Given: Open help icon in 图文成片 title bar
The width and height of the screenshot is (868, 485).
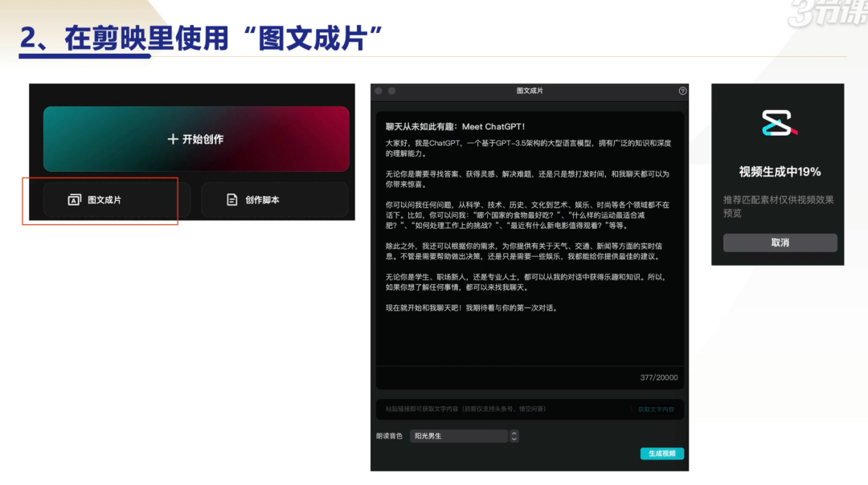Looking at the screenshot, I should click(x=682, y=91).
